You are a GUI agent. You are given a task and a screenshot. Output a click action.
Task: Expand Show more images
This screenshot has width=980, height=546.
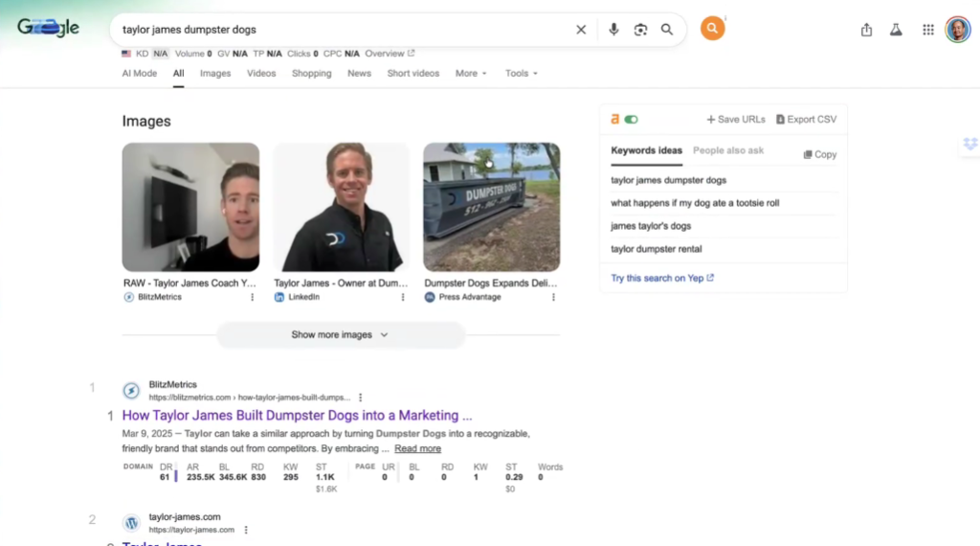click(x=340, y=335)
